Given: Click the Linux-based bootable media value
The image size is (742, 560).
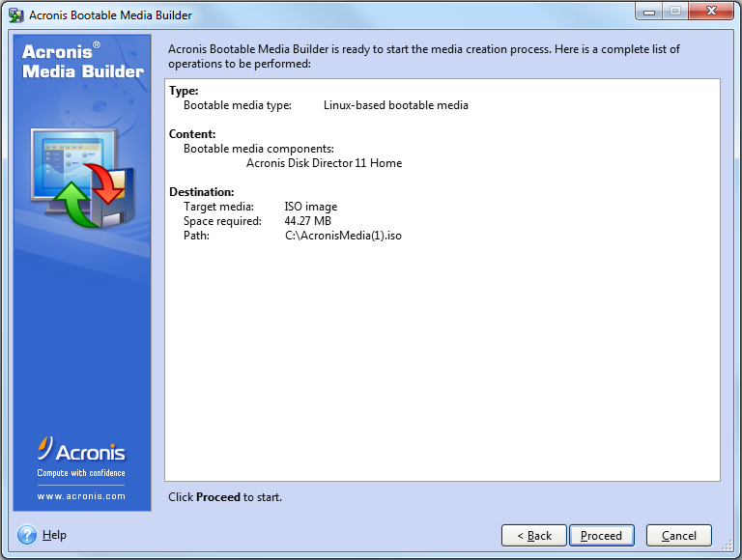Looking at the screenshot, I should 395,105.
